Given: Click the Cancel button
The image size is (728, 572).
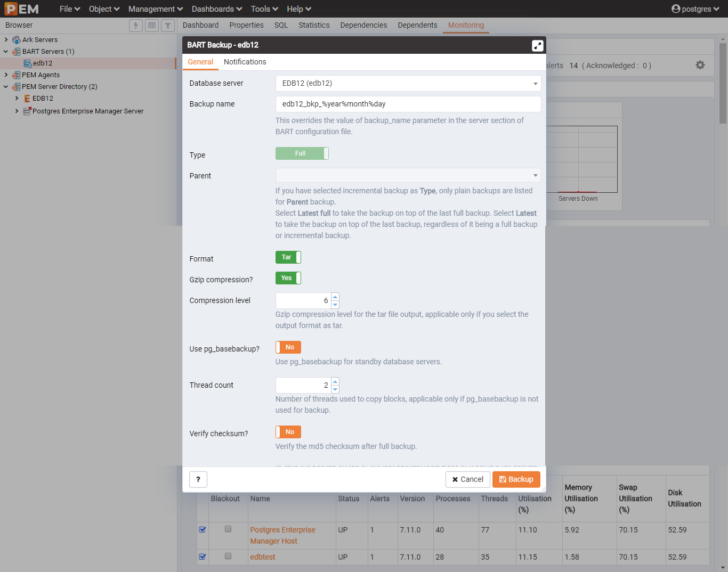Looking at the screenshot, I should [x=468, y=479].
